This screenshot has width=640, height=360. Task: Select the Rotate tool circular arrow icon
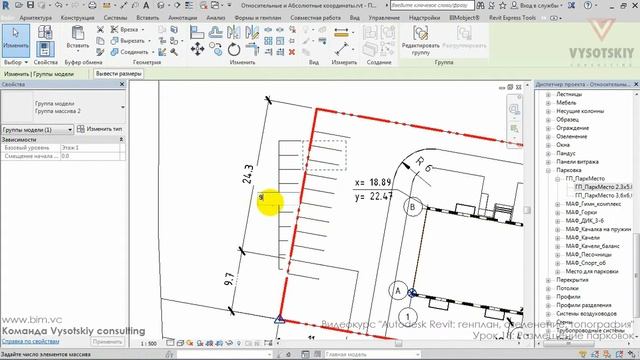tap(234, 50)
